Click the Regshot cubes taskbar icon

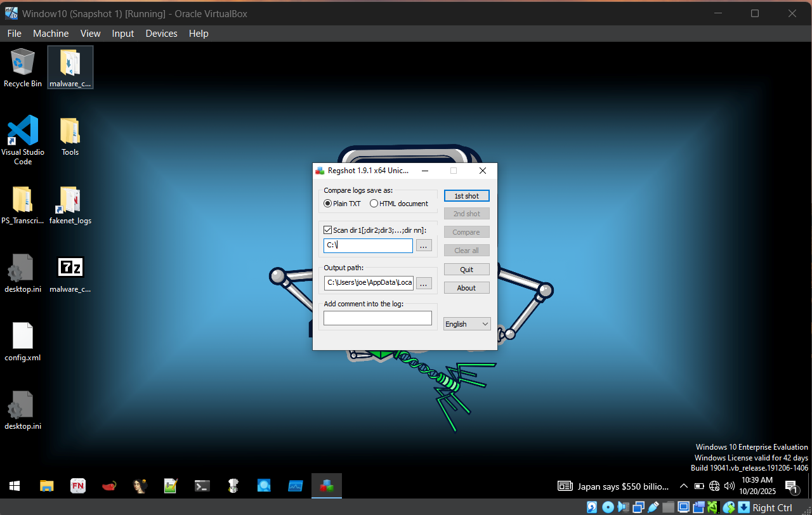coord(327,486)
